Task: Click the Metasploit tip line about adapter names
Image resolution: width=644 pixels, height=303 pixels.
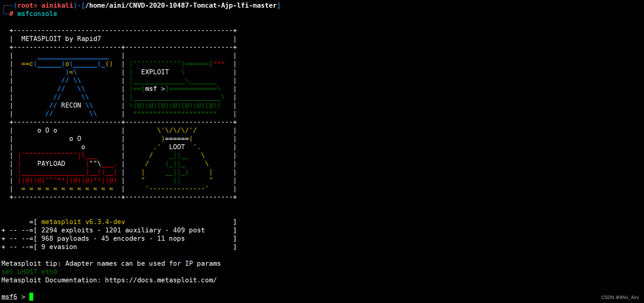Action: [111, 263]
